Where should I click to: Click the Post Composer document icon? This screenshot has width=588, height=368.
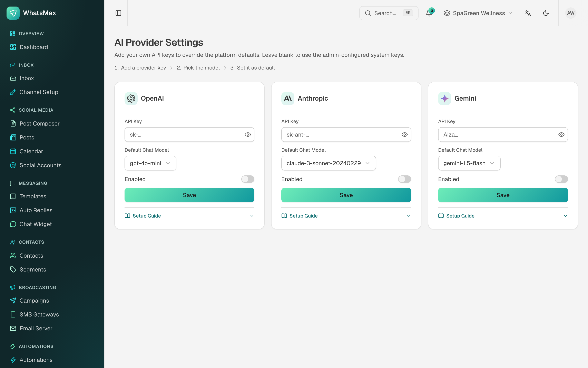pyautogui.click(x=13, y=124)
